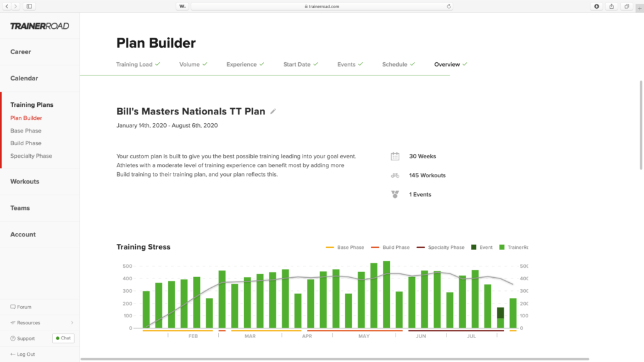644x362 pixels.
Task: Toggle Event legend entry
Action: click(482, 248)
